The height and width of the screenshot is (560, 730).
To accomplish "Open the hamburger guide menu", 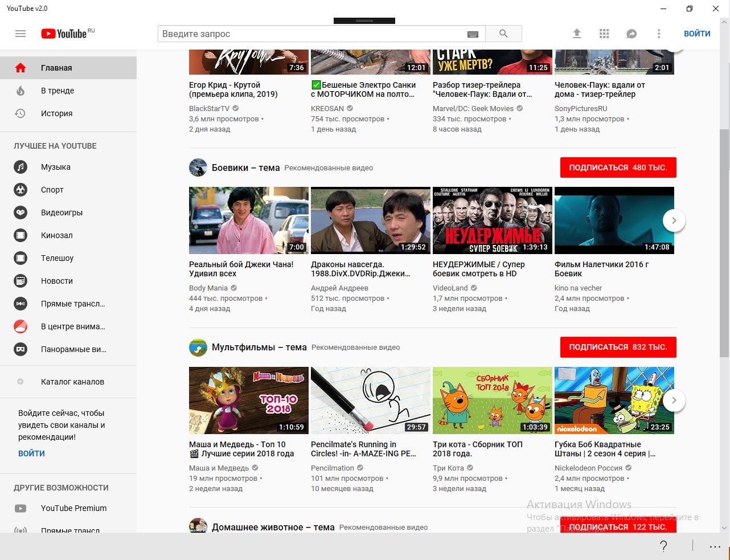I will click(x=20, y=34).
